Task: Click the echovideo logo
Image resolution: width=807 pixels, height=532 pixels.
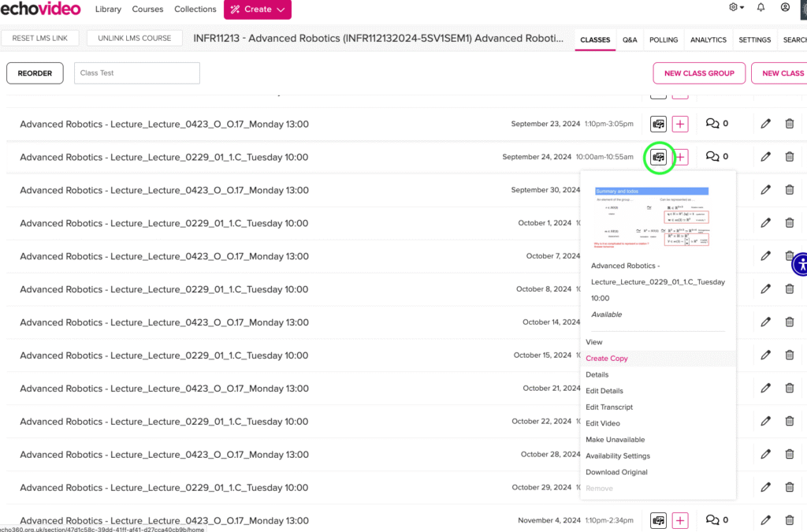Action: click(x=40, y=9)
